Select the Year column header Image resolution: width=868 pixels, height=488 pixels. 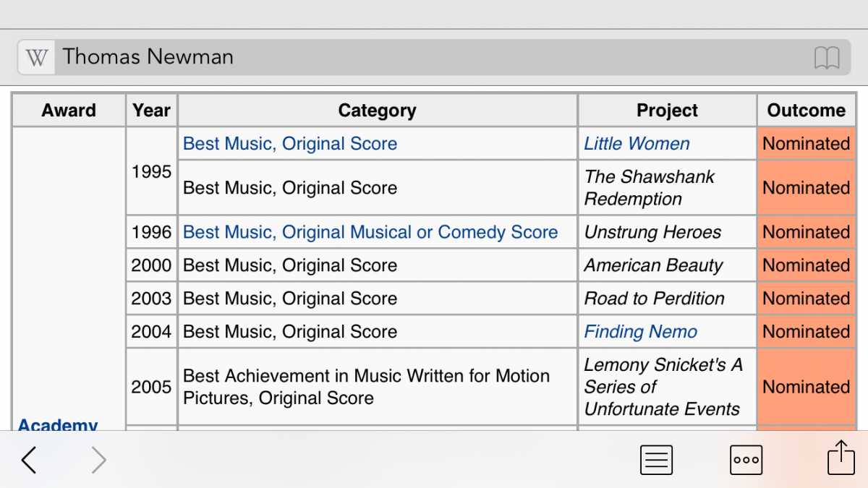[151, 110]
